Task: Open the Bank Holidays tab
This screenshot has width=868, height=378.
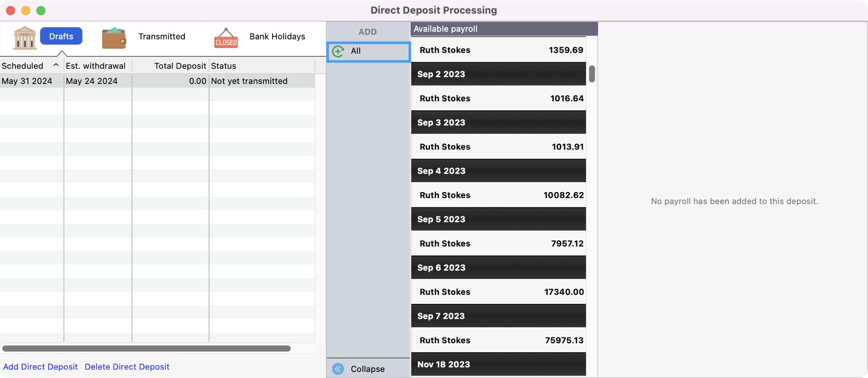Action: click(x=277, y=36)
